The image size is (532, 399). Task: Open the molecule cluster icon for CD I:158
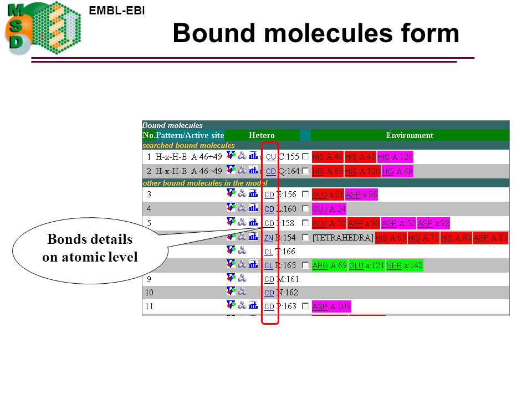point(242,222)
